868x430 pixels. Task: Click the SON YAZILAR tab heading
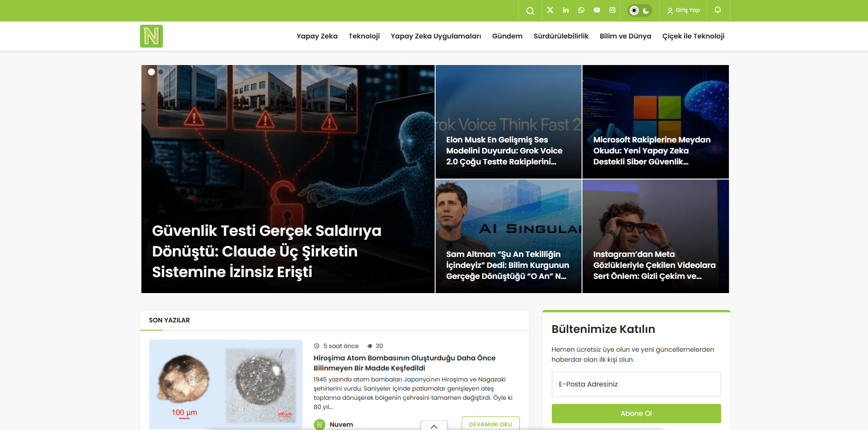click(169, 320)
